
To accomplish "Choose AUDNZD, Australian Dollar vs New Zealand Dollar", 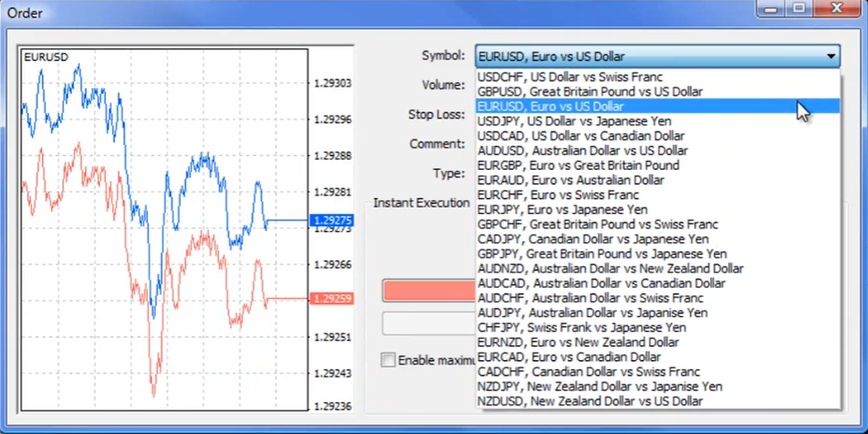I will [x=658, y=269].
